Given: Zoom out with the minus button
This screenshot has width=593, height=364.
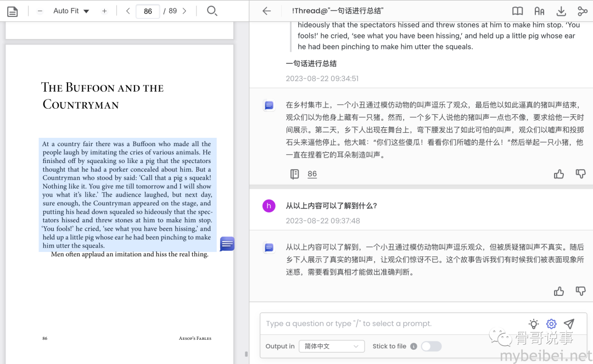Looking at the screenshot, I should pyautogui.click(x=40, y=11).
